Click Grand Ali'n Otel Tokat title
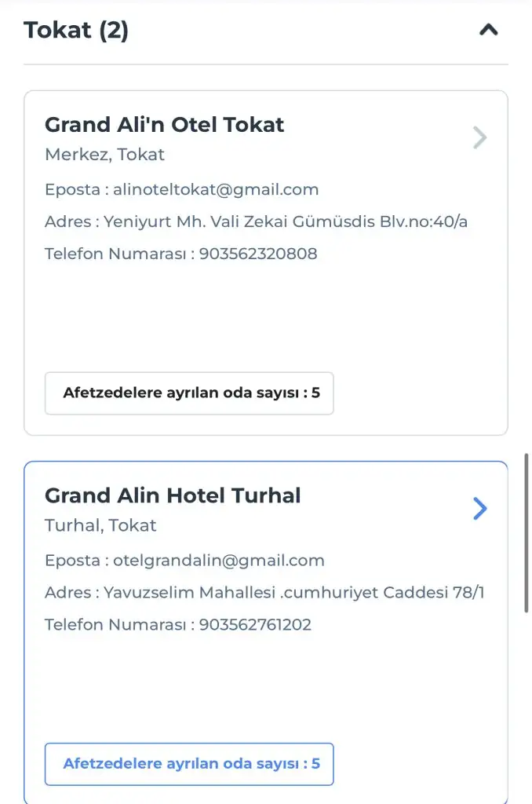Screen dimensions: 532x804 (x=164, y=125)
